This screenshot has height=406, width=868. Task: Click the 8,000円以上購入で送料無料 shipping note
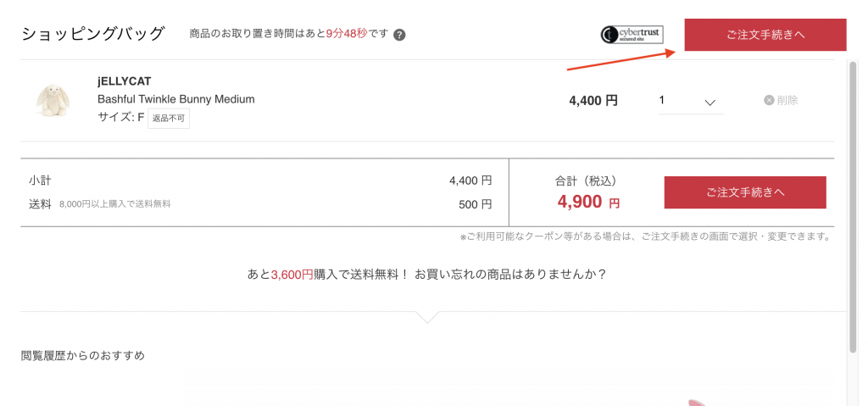pos(115,204)
